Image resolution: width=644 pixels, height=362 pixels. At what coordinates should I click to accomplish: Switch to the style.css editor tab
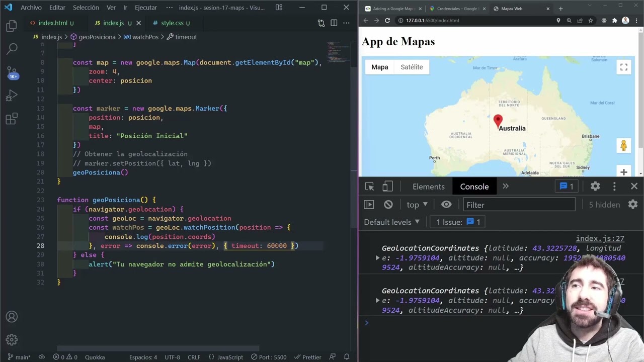tap(172, 23)
